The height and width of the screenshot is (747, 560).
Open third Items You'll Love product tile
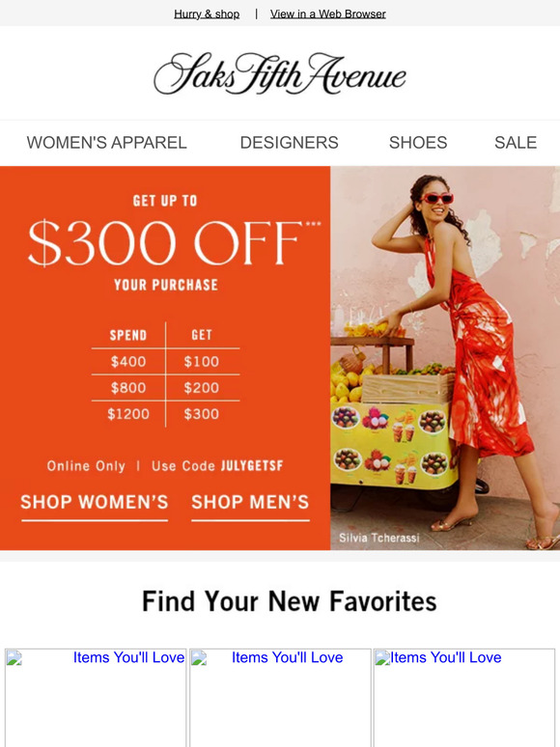[x=464, y=698]
